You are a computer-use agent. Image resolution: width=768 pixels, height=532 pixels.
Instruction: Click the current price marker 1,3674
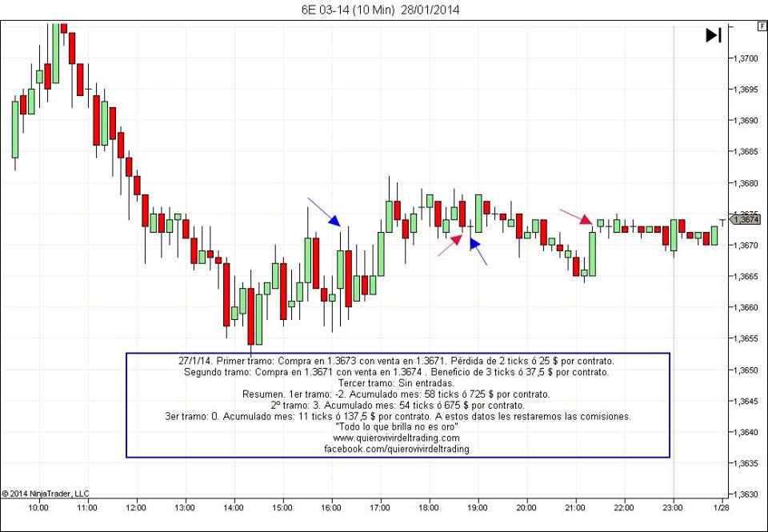[x=745, y=219]
